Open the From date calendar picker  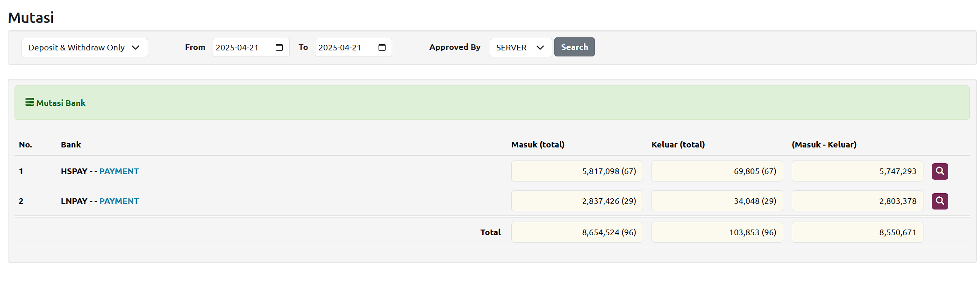pos(279,48)
